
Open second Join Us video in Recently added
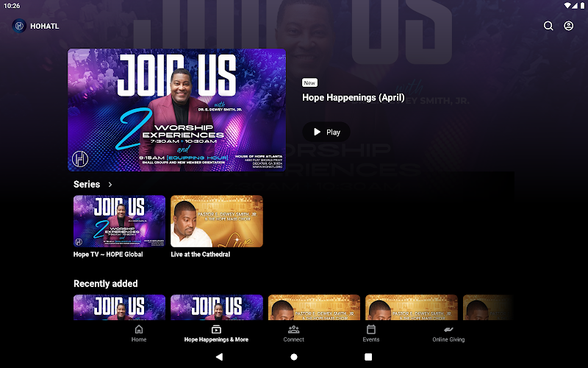[217, 308]
